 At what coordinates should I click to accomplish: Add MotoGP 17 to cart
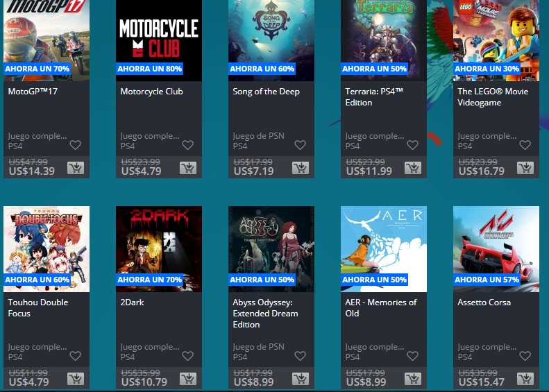click(x=76, y=169)
